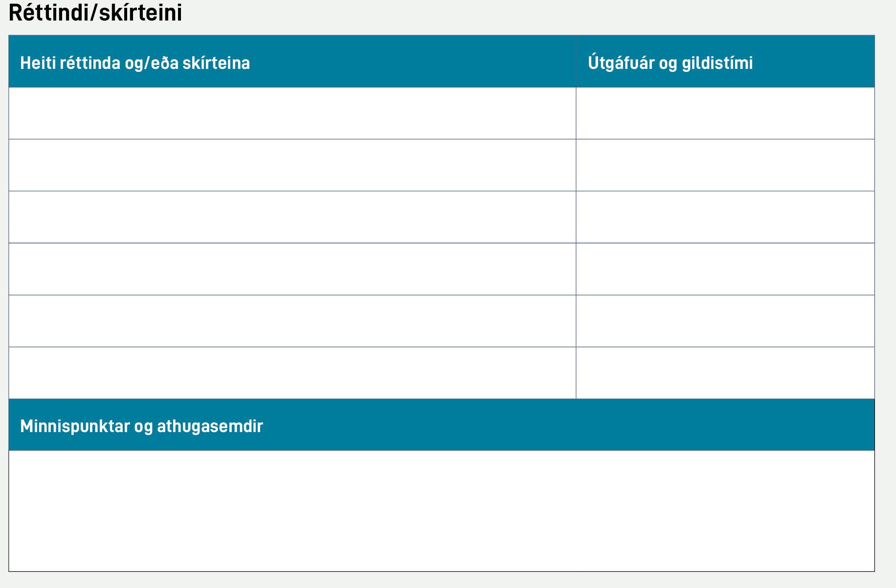Click the 'Útgáfuár og gildistími' column header

coord(670,63)
